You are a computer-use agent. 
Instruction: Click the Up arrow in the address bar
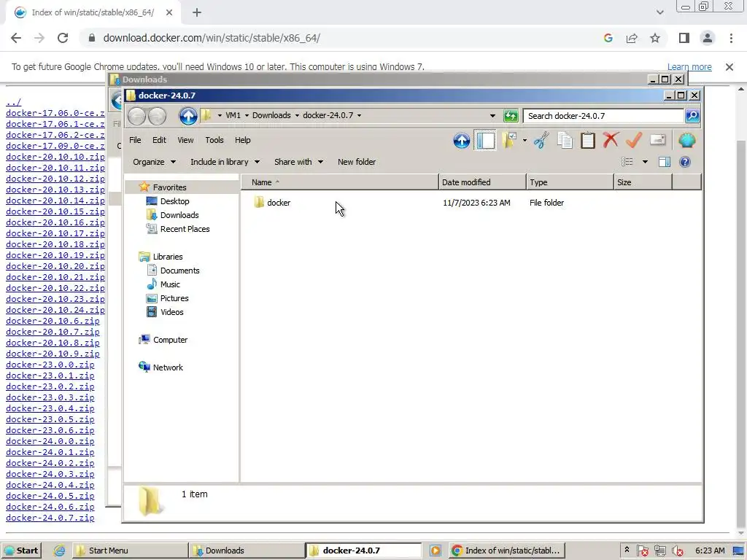[x=188, y=116]
